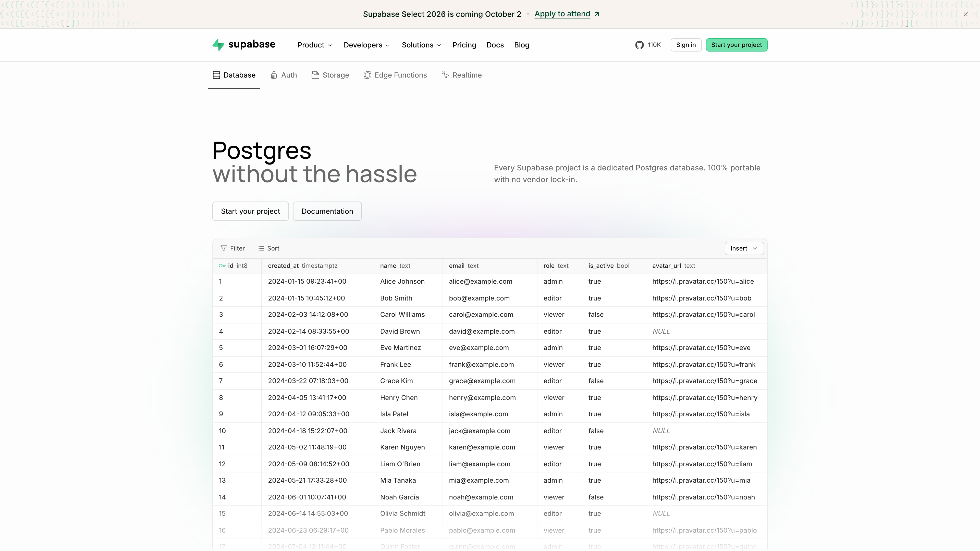Select the Alice Johnson name cell
Viewport: 980px width, 551px height.
(x=408, y=281)
